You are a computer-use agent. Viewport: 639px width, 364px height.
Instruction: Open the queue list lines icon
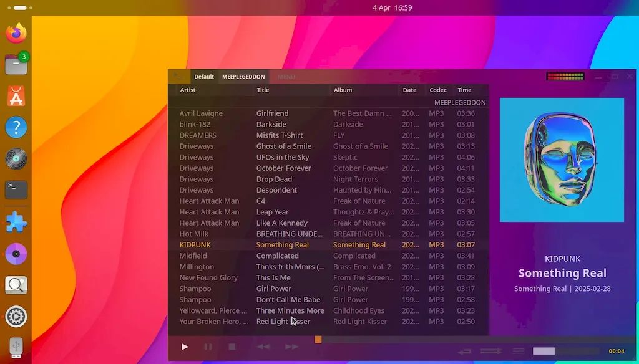click(x=519, y=351)
